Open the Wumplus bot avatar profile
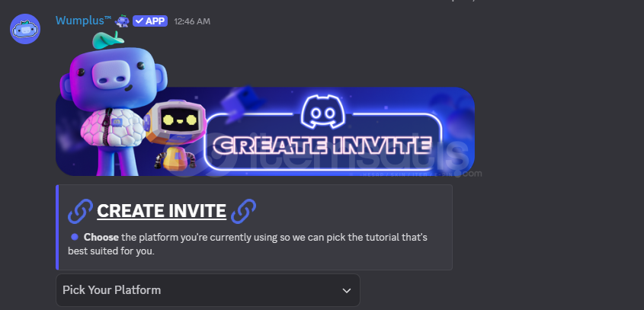The height and width of the screenshot is (310, 644). point(25,29)
